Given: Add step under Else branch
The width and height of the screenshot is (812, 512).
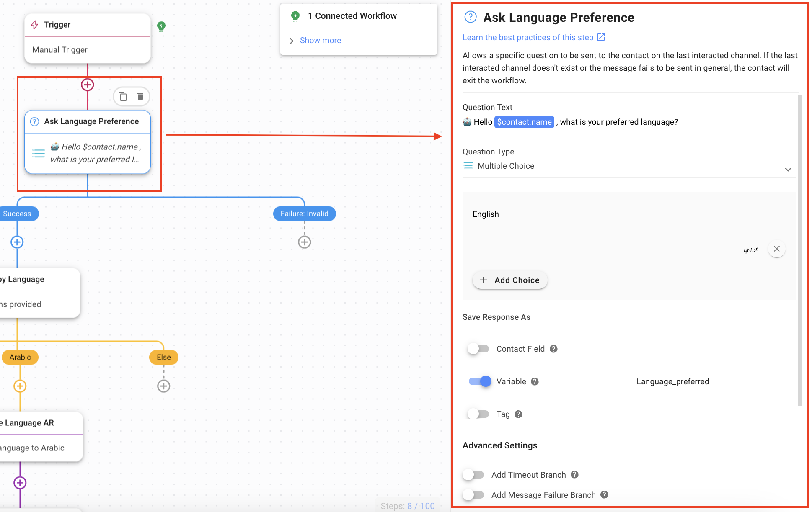Looking at the screenshot, I should point(163,386).
